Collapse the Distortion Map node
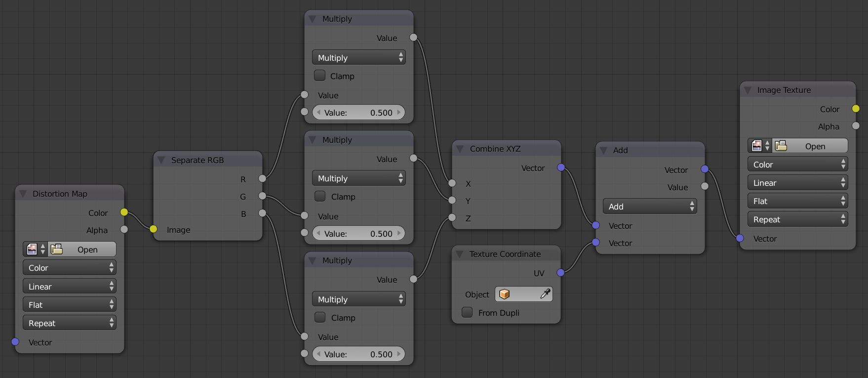 (x=23, y=194)
